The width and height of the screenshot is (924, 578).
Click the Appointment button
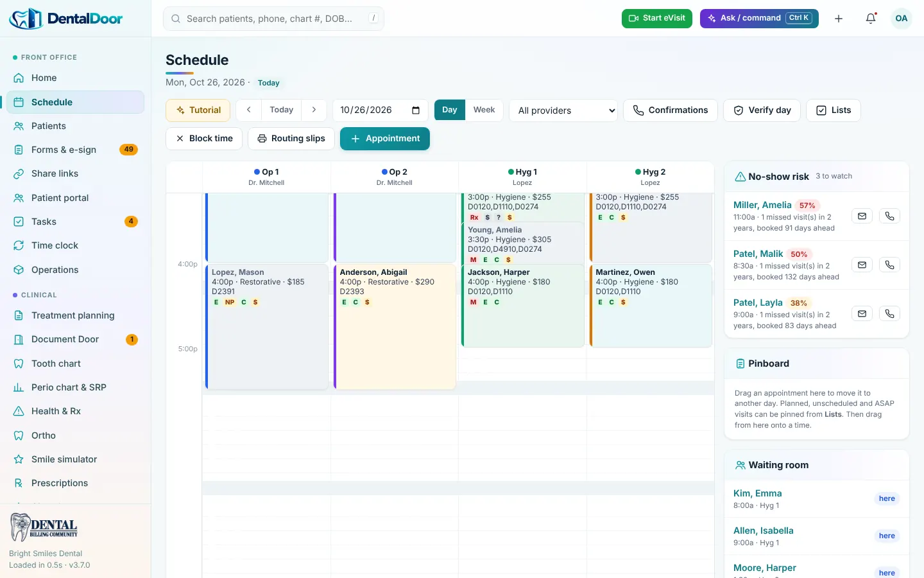pyautogui.click(x=385, y=139)
